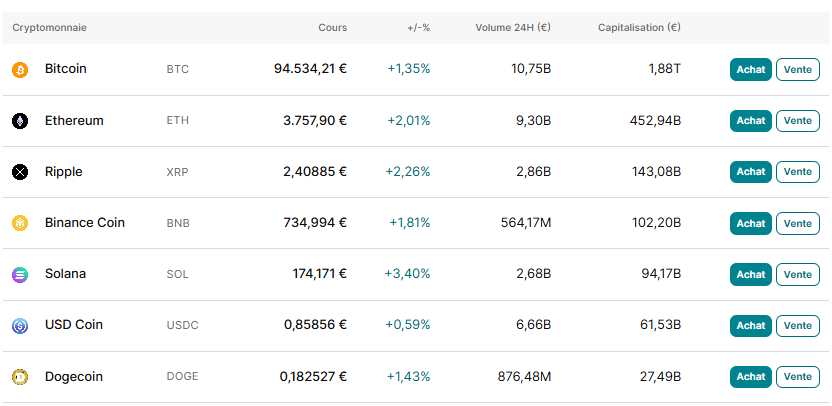Click the USD Coin blue icon
This screenshot has width=832, height=406.
pyautogui.click(x=20, y=325)
